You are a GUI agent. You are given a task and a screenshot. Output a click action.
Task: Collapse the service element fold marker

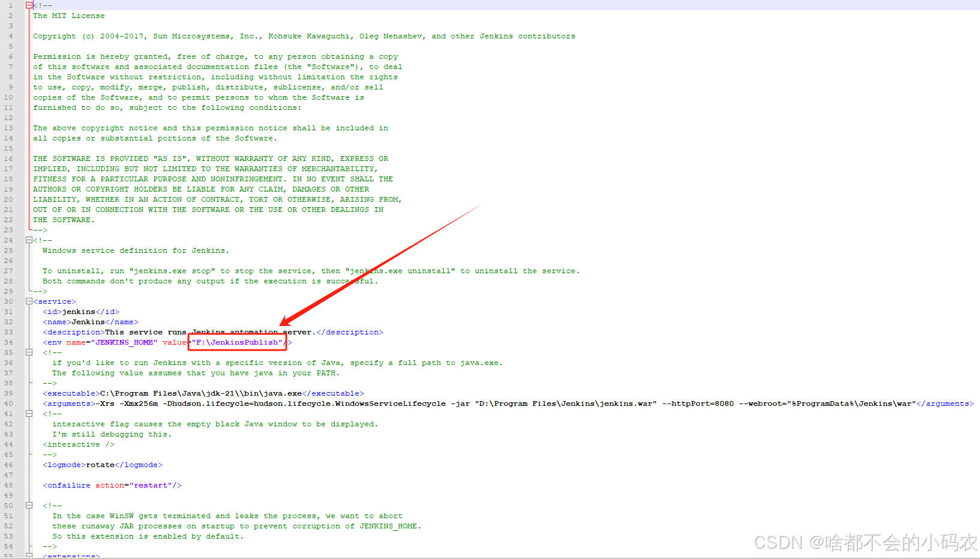point(29,301)
